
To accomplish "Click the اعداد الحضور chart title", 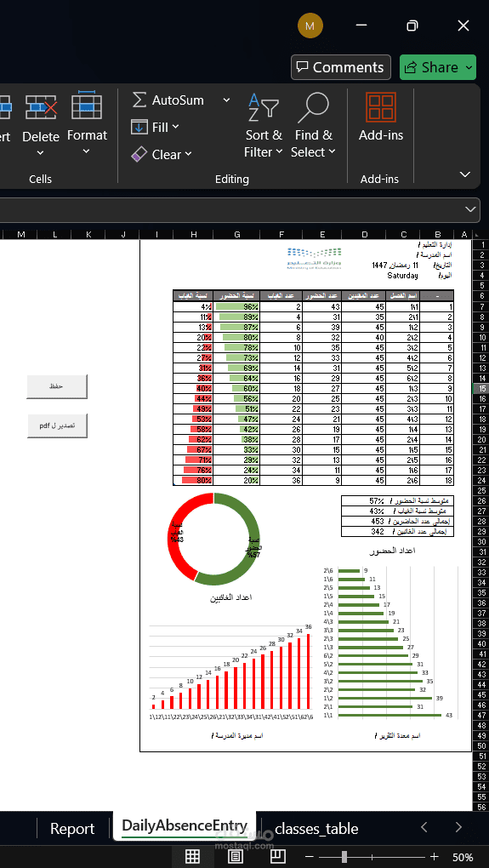I will point(393,551).
